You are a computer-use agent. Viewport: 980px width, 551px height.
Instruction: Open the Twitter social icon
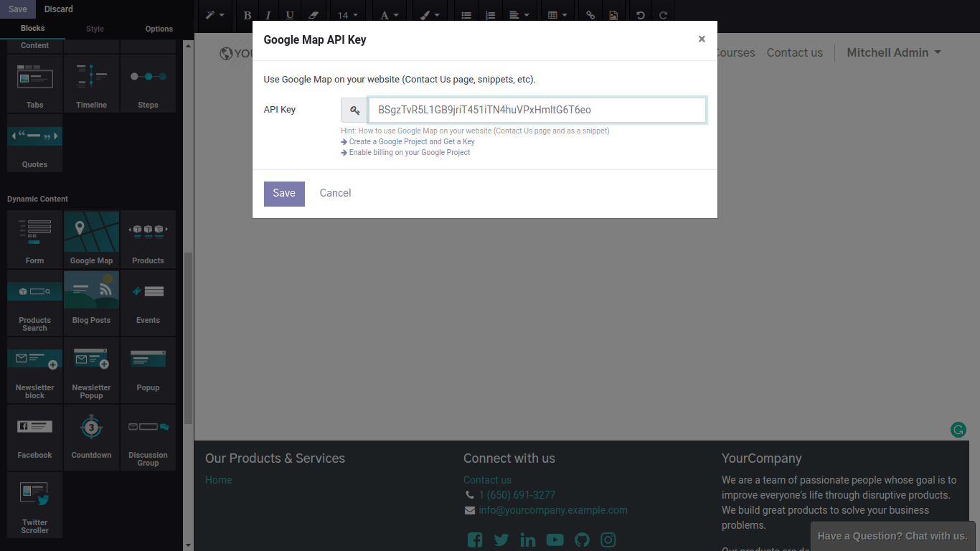(x=501, y=540)
